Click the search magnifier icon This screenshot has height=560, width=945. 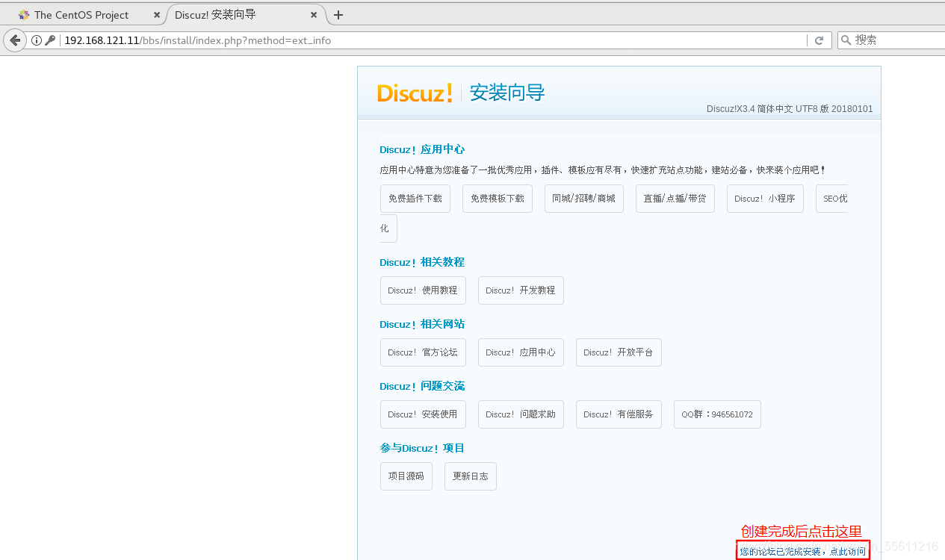pos(846,40)
